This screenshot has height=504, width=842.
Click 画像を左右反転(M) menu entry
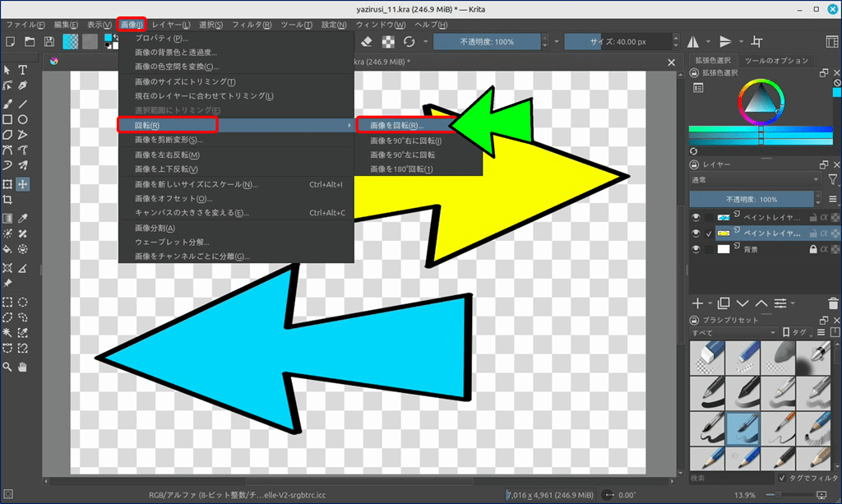tap(167, 155)
